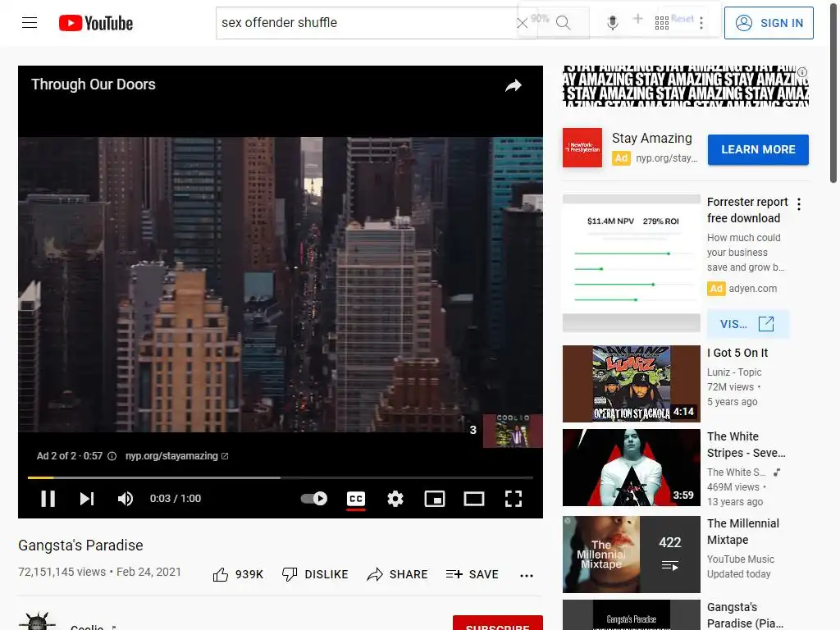
Task: Click the Stay Amazing banner ad image
Action: click(686, 86)
